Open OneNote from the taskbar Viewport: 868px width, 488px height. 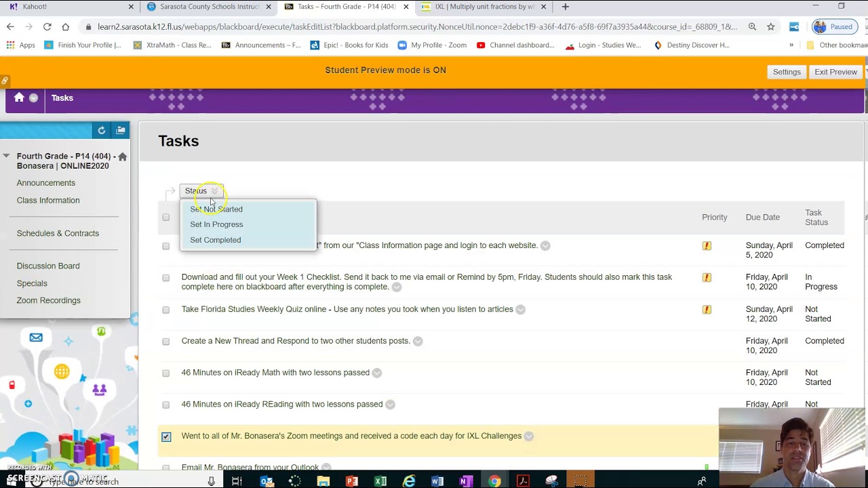[x=465, y=481]
